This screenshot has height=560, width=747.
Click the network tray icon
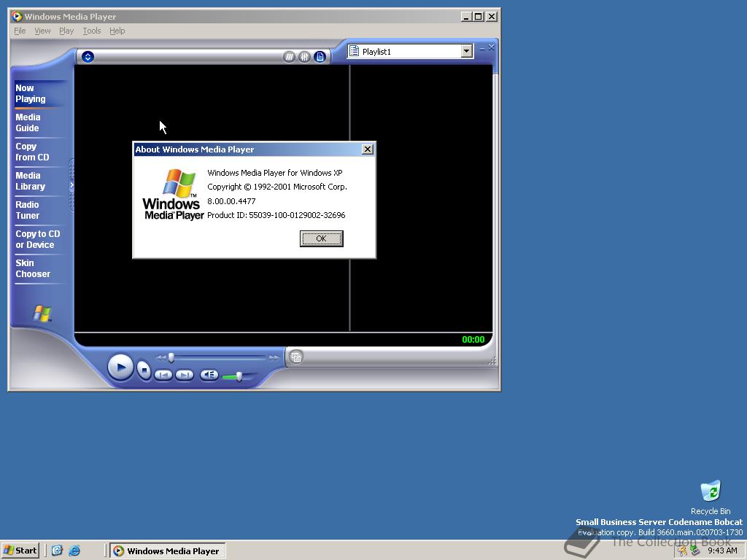coord(695,551)
